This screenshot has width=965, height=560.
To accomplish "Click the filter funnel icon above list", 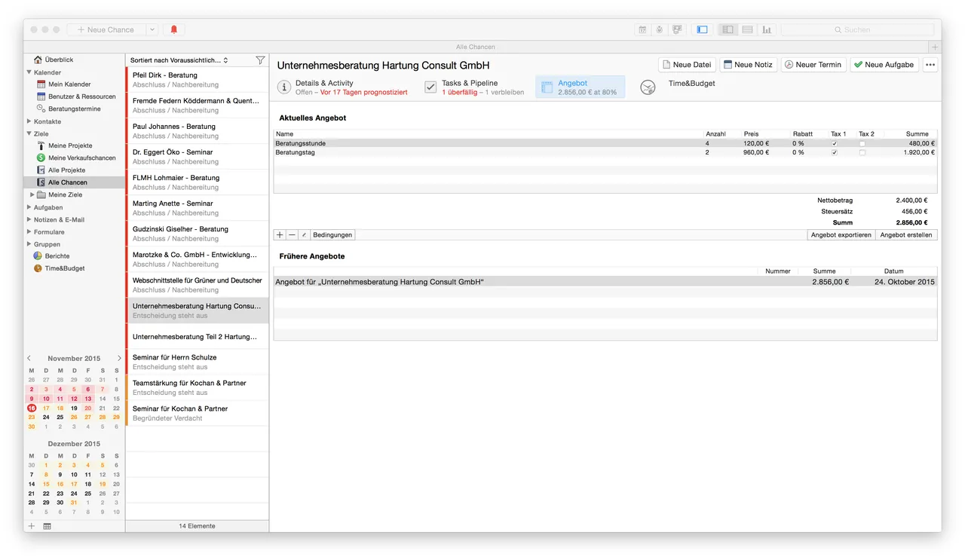I will click(x=260, y=60).
